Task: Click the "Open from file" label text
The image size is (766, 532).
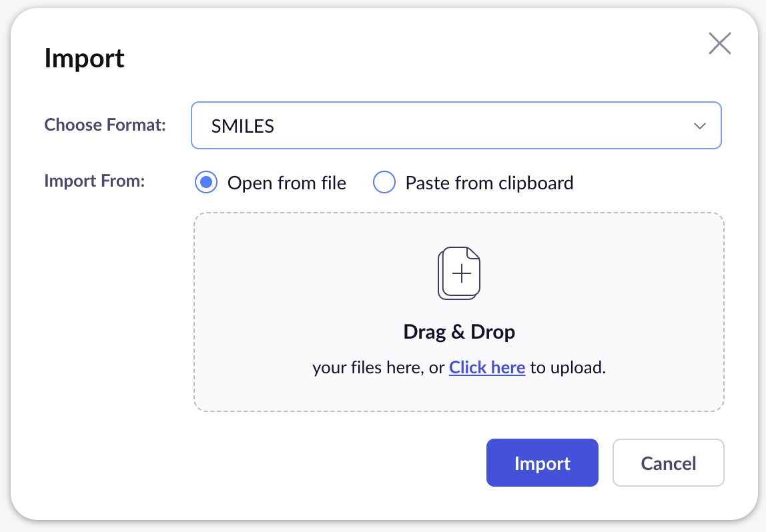Action: point(287,183)
